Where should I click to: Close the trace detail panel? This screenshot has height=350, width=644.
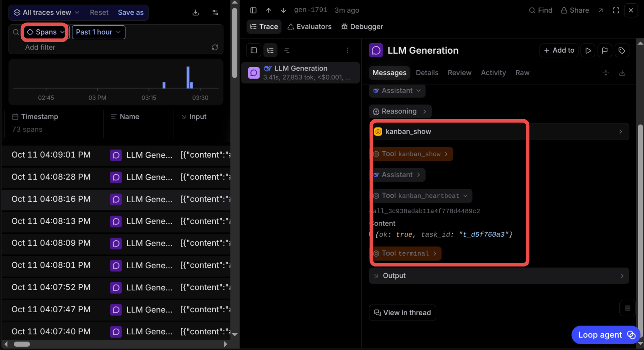[x=631, y=10]
